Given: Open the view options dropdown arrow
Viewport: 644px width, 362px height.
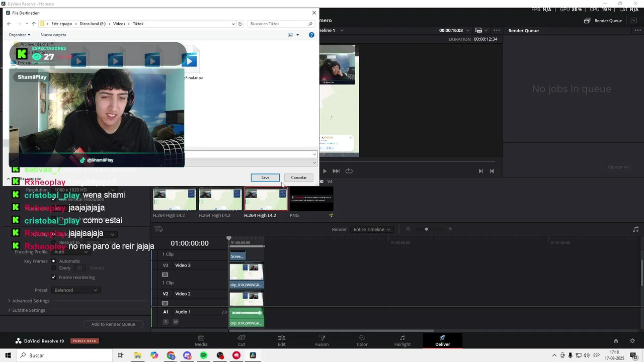Looking at the screenshot, I should (x=297, y=35).
